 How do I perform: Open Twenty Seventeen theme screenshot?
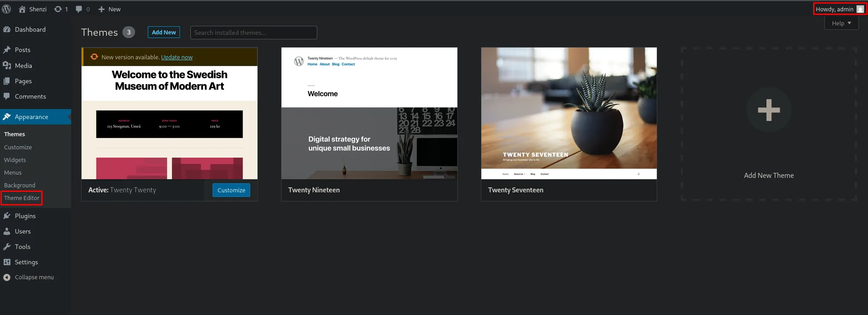tap(569, 113)
